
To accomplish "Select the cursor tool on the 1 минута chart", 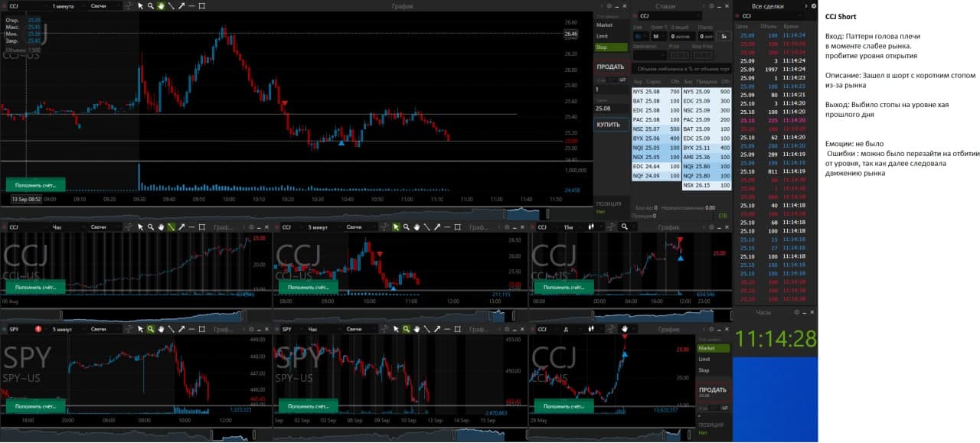I will [140, 5].
